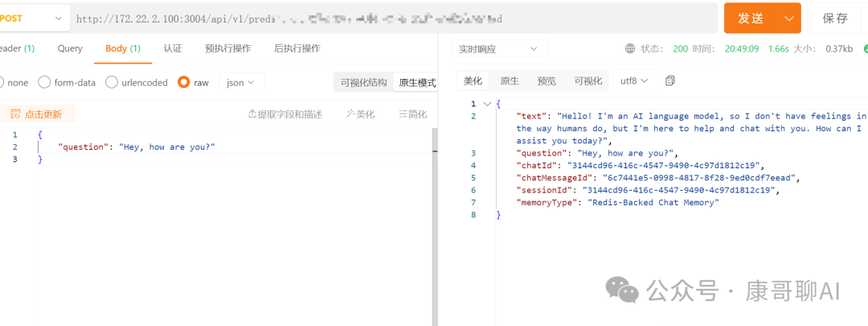Click the 1.66s response time value
Image resolution: width=868 pixels, height=326 pixels.
click(x=778, y=49)
